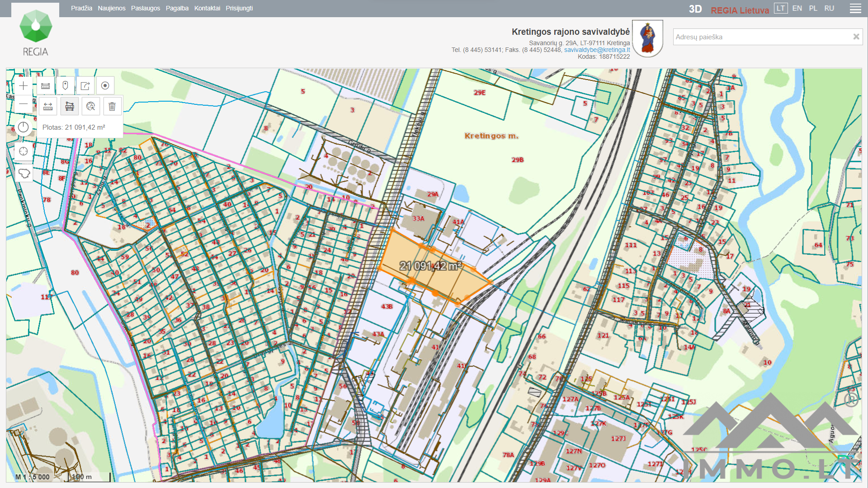This screenshot has width=868, height=488.
Task: Switch language to EN
Action: coord(797,8)
